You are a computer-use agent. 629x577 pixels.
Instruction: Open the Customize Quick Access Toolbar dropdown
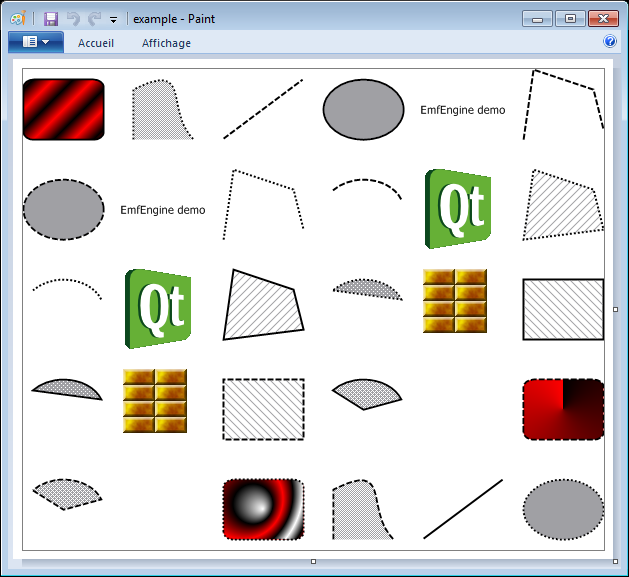pyautogui.click(x=114, y=19)
